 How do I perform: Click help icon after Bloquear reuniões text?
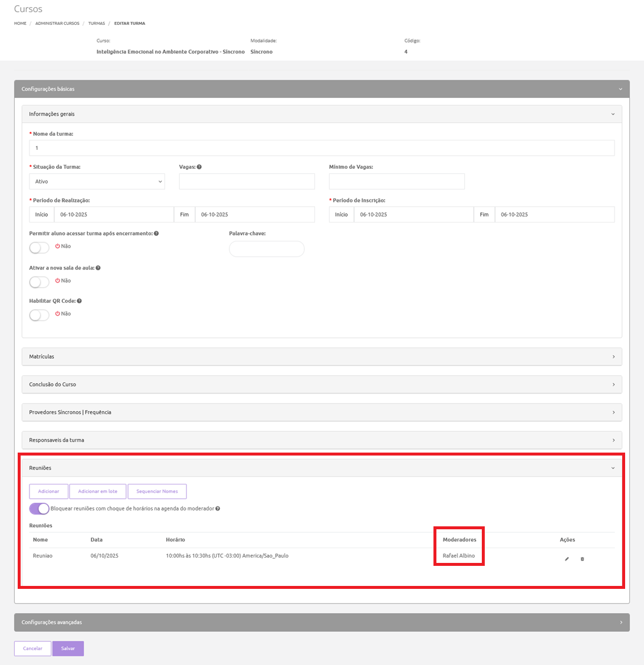[218, 509]
